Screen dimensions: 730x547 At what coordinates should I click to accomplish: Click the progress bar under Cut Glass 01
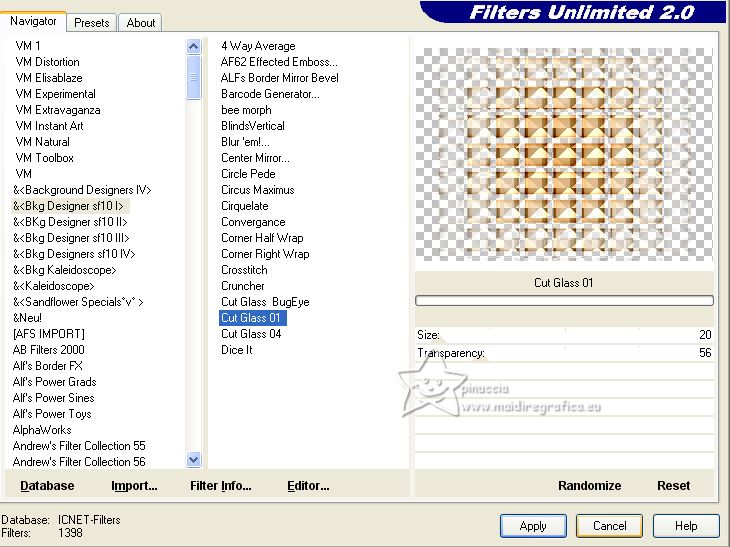tap(564, 301)
